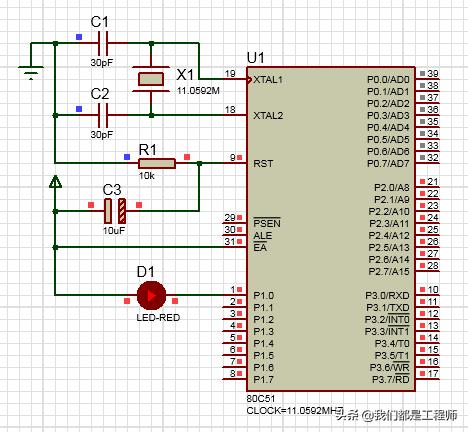This screenshot has width=468, height=432.
Task: Click the grey logic-state square at pin 39
Action: pos(423,74)
